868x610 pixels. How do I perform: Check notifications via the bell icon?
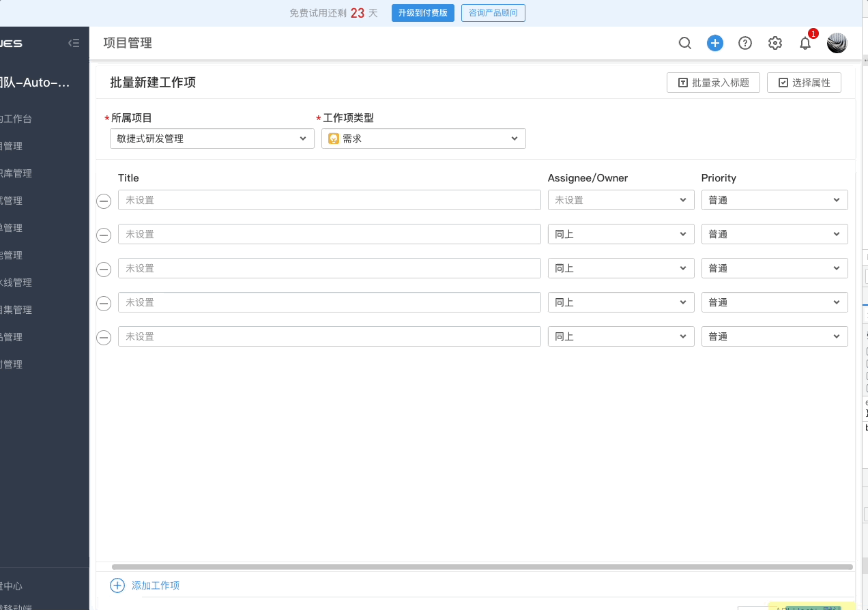tap(805, 42)
